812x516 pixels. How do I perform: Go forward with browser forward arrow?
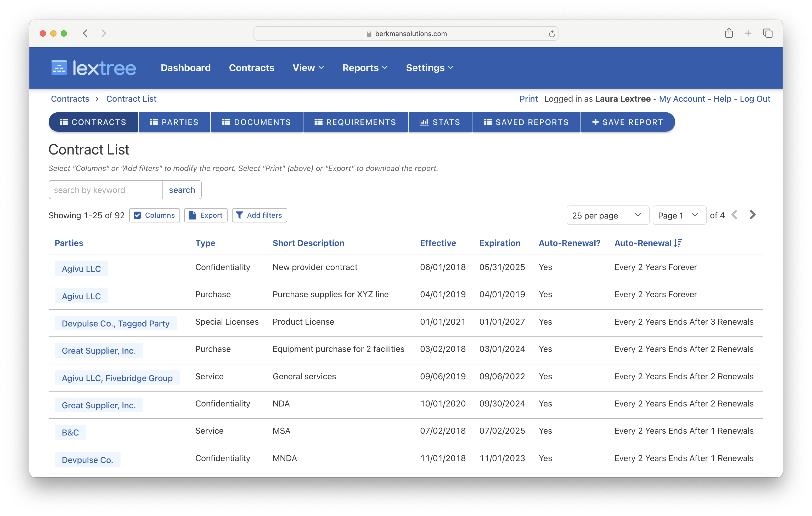click(104, 33)
